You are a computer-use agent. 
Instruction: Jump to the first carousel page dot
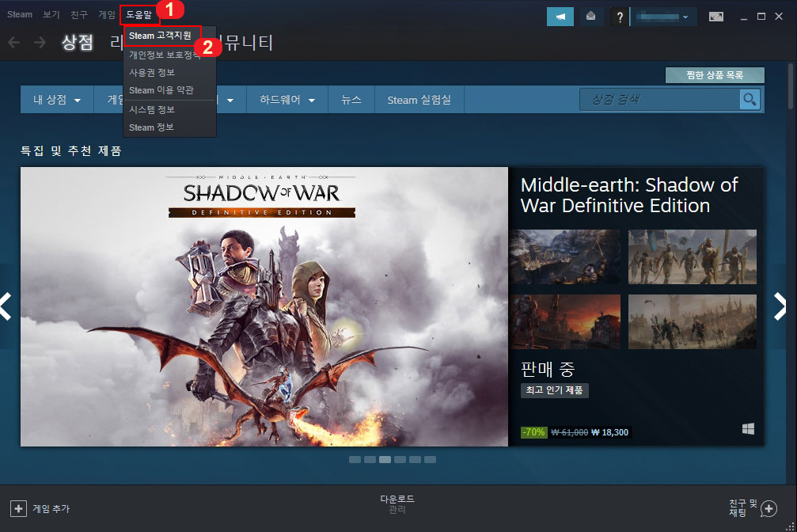point(355,460)
